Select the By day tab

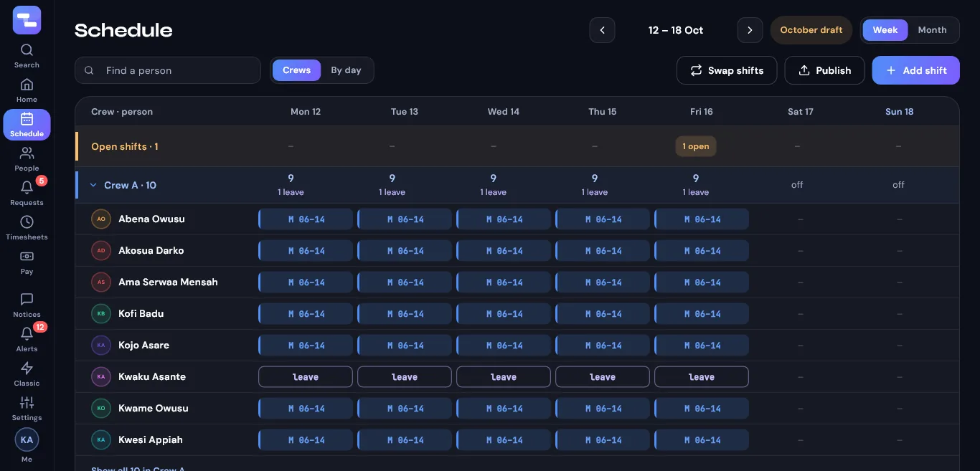pyautogui.click(x=346, y=70)
